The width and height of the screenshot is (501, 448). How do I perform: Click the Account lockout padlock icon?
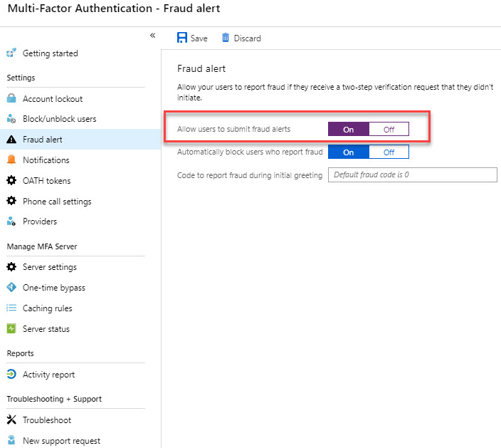pos(11,98)
